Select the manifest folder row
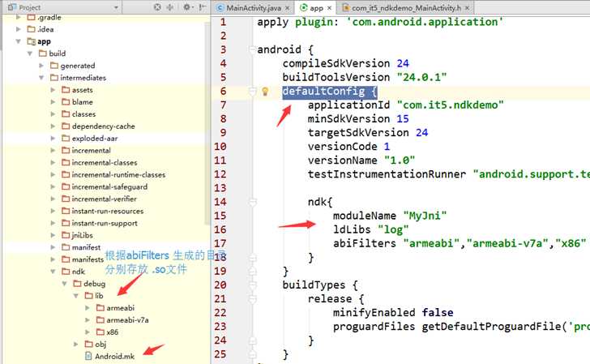Image resolution: width=590 pixels, height=364 pixels. coord(106,247)
